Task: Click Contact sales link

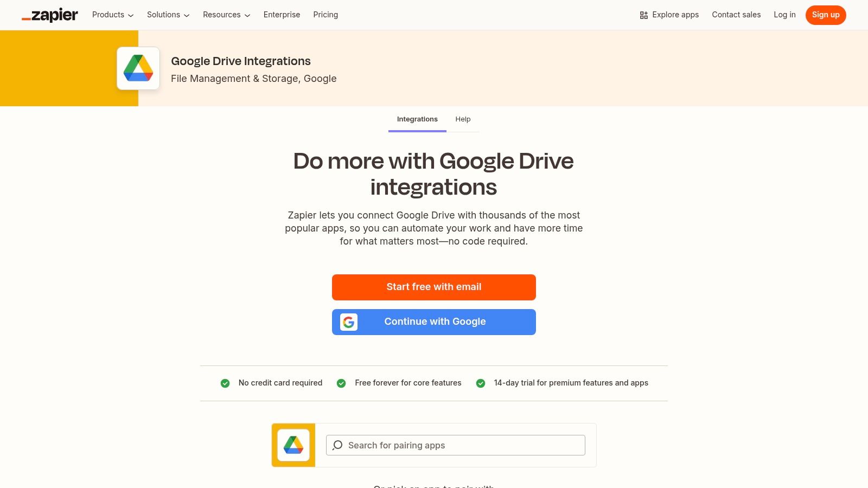Action: [736, 15]
